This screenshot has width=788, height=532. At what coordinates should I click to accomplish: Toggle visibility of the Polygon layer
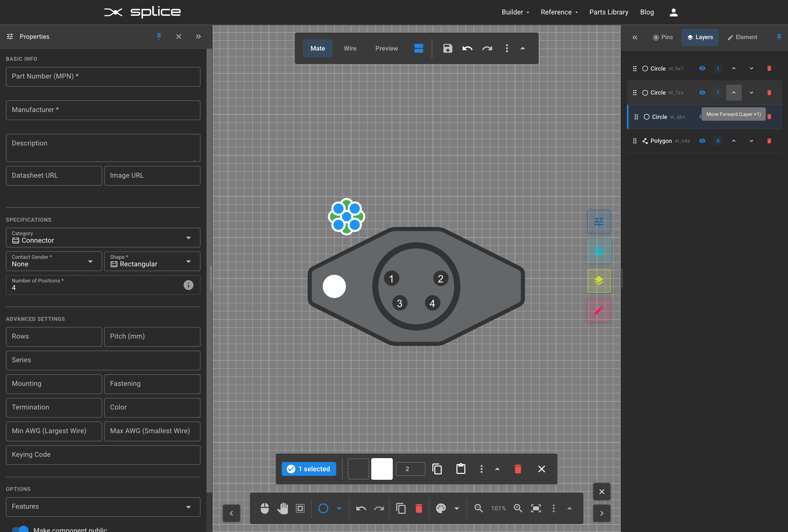click(702, 141)
